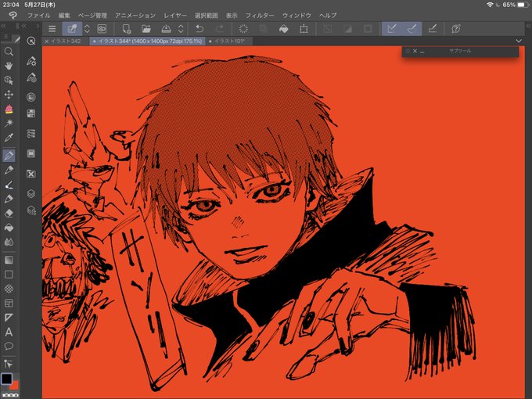Image resolution: width=532 pixels, height=399 pixels.
Task: Select the Pencil tool
Action: 9,170
